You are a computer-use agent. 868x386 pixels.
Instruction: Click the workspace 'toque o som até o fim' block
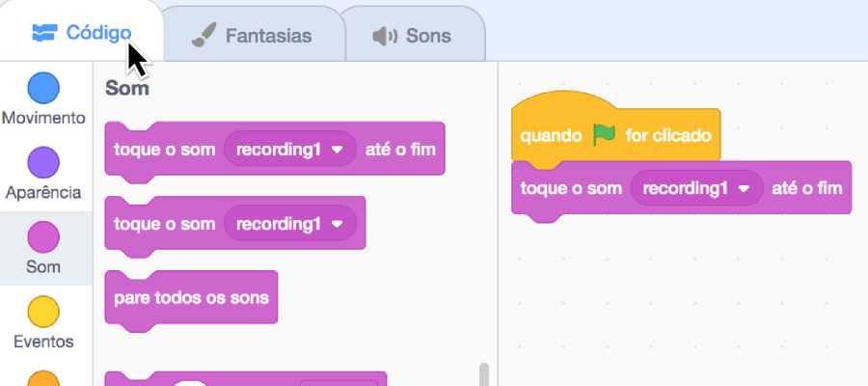pos(682,189)
